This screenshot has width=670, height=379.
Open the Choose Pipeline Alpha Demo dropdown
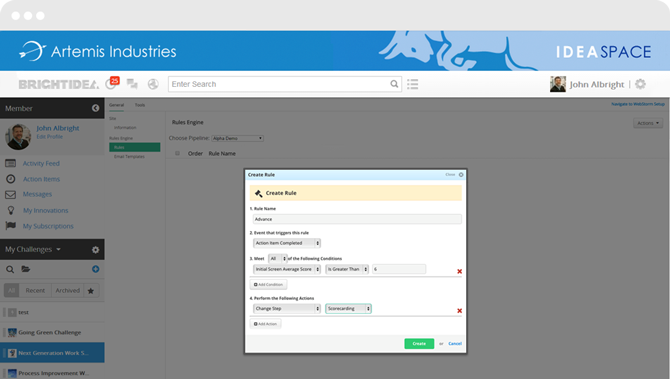coord(238,138)
